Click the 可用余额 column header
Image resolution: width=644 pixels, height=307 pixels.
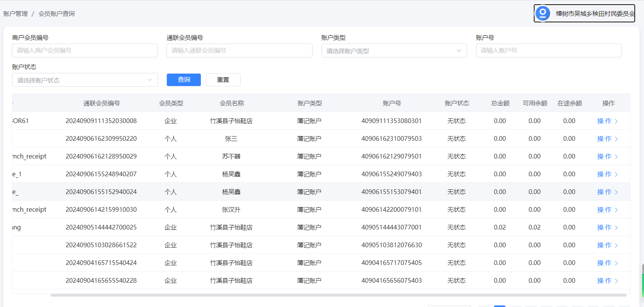pyautogui.click(x=535, y=103)
